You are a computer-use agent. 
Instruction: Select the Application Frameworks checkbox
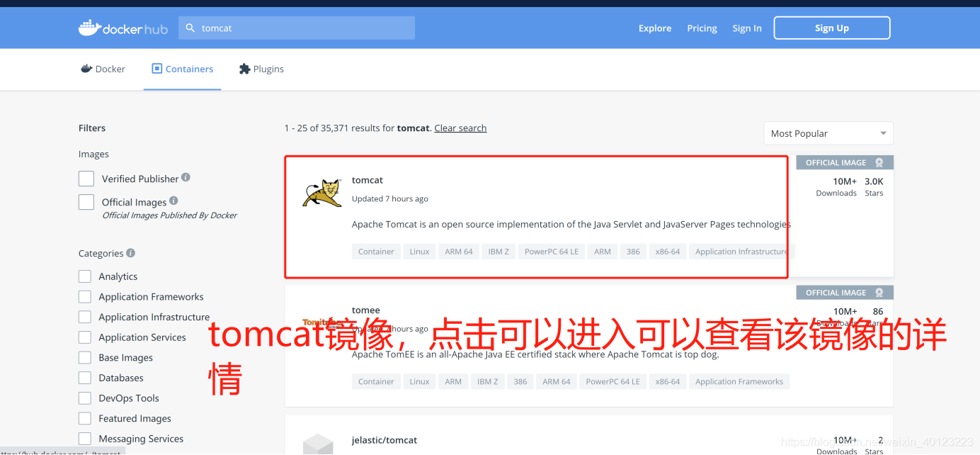click(85, 296)
